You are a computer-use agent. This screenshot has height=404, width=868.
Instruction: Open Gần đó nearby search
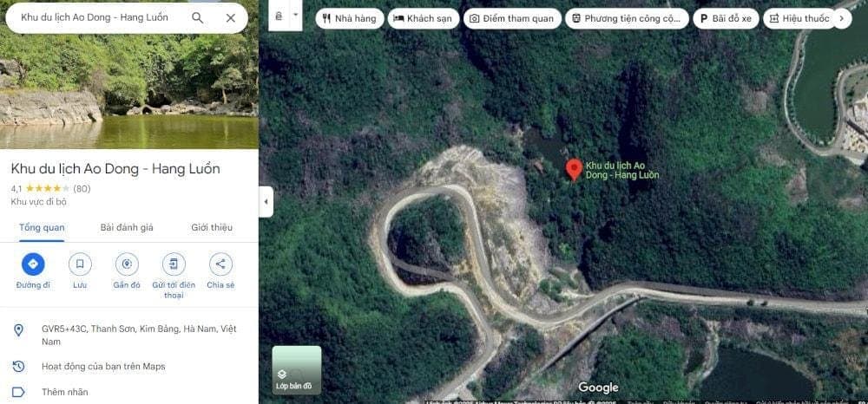(127, 264)
